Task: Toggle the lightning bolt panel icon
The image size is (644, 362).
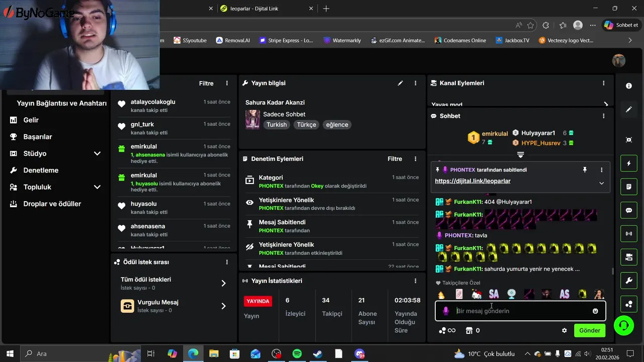Action: [x=629, y=163]
